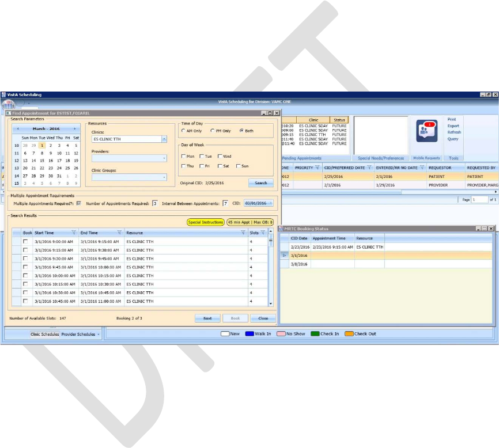
Task: Switch to Provider Schedules tab
Action: pyautogui.click(x=78, y=334)
